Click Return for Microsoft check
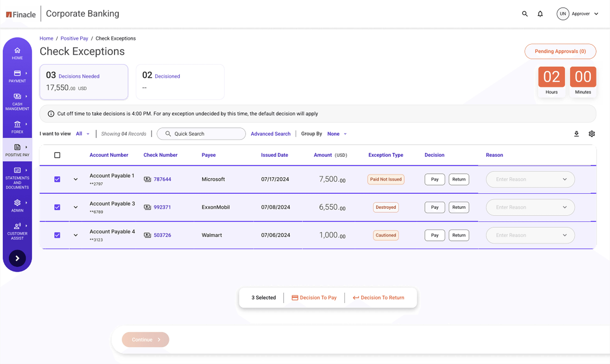610x364 pixels. tap(459, 179)
